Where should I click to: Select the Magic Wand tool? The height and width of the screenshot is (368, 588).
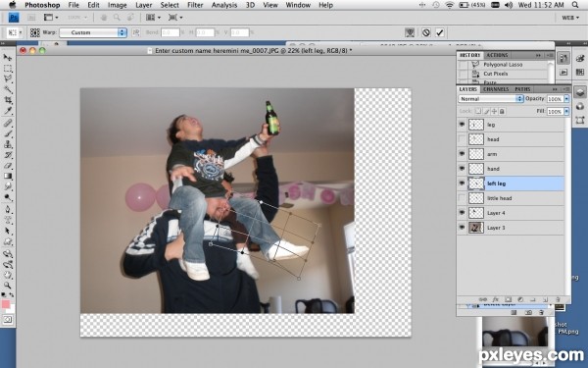pos(8,89)
